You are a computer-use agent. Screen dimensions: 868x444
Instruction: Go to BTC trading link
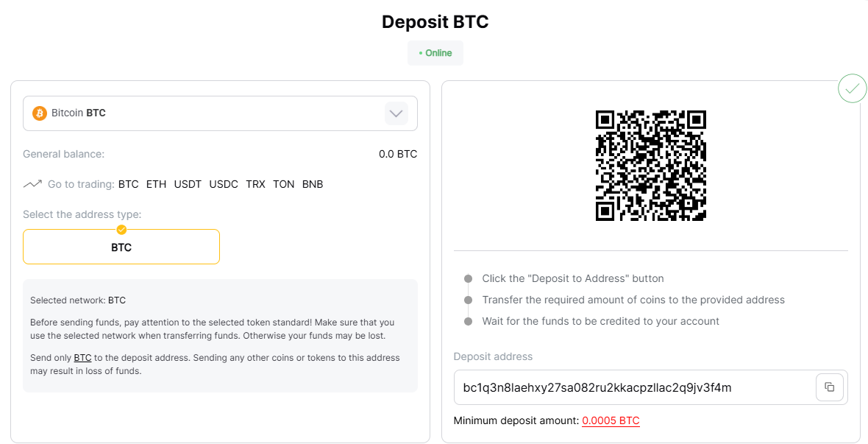point(129,184)
